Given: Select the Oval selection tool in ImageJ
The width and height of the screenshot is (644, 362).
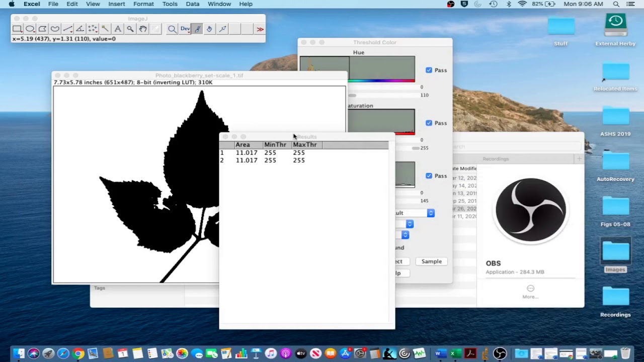Looking at the screenshot, I should click(30, 29).
